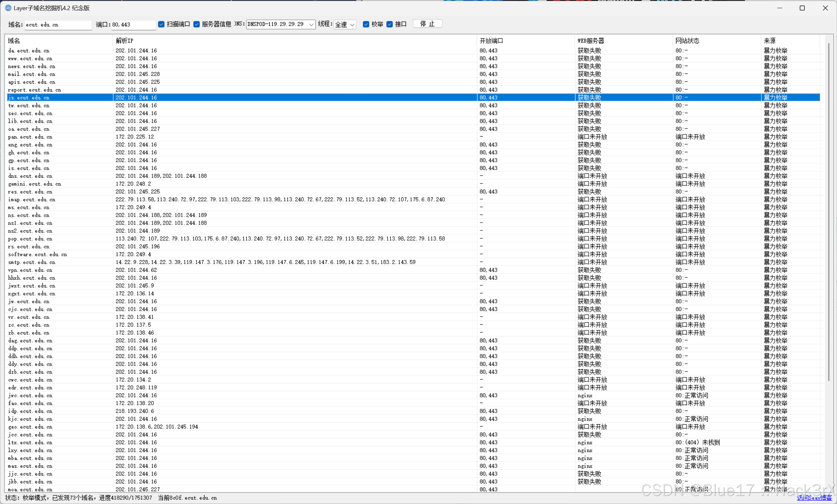Toggle the 扫描端口 checkbox

click(161, 24)
